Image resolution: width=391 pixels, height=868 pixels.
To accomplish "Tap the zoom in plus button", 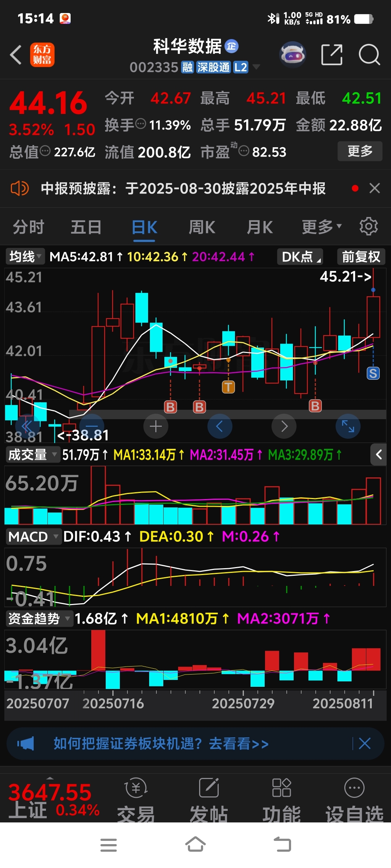I will point(156,426).
